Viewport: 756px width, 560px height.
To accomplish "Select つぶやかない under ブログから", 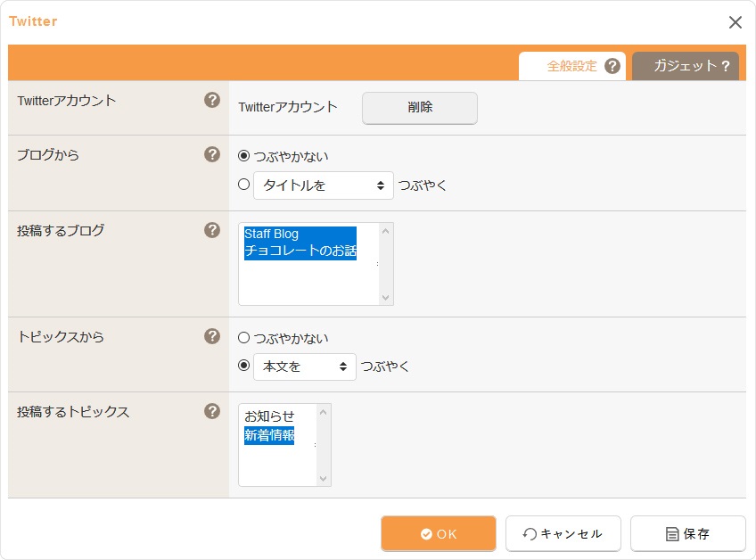I will click(x=244, y=156).
